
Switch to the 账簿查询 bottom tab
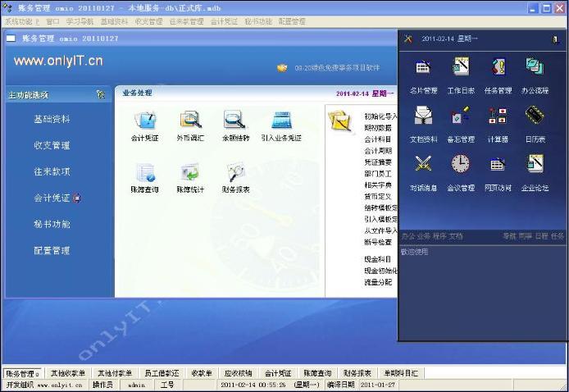(317, 373)
